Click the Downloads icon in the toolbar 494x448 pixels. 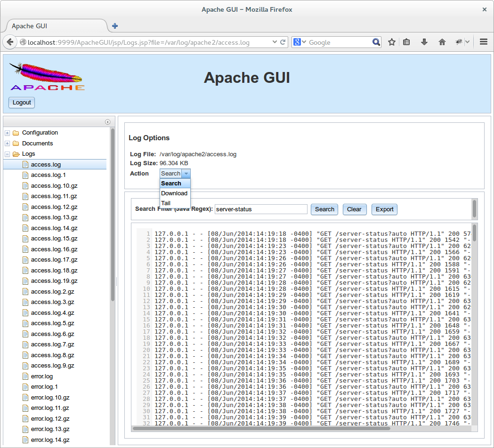coord(424,42)
